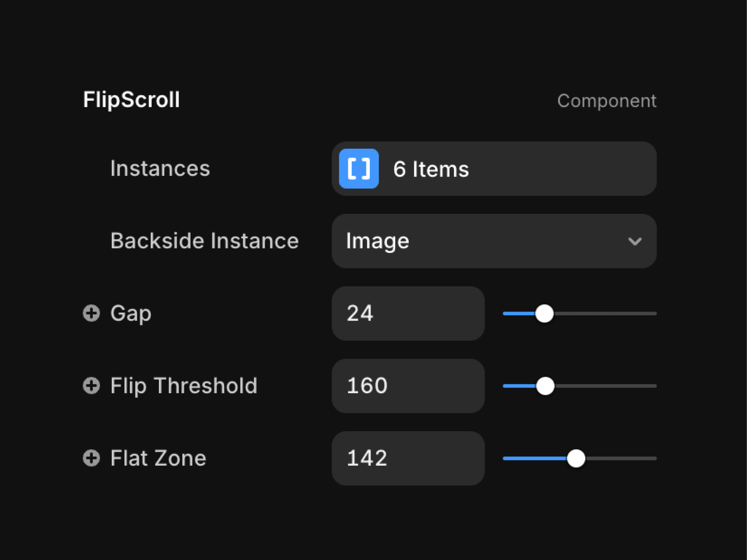Image resolution: width=747 pixels, height=560 pixels.
Task: Click the Flat Zone property label
Action: (x=158, y=458)
